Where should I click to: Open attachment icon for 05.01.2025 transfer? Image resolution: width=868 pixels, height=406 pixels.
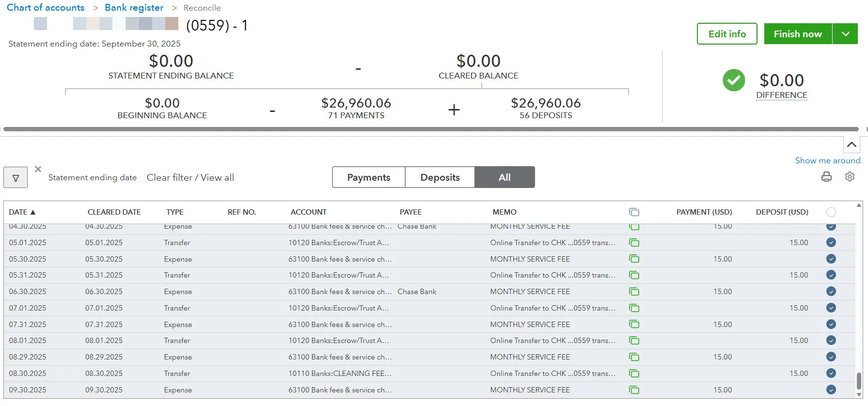(634, 243)
